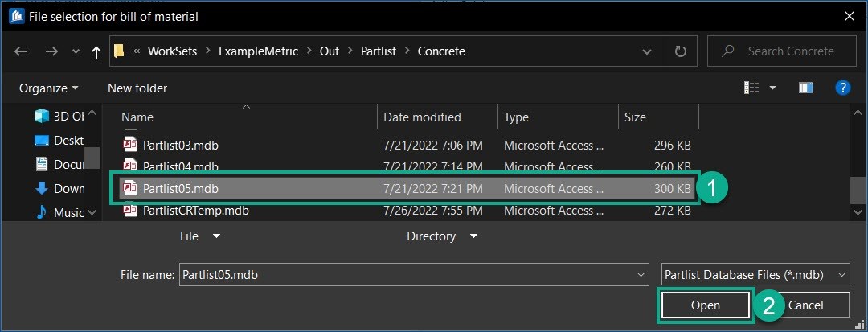The width and height of the screenshot is (868, 332).
Task: Select PartlistCRTemp.mdb file
Action: pyautogui.click(x=195, y=211)
